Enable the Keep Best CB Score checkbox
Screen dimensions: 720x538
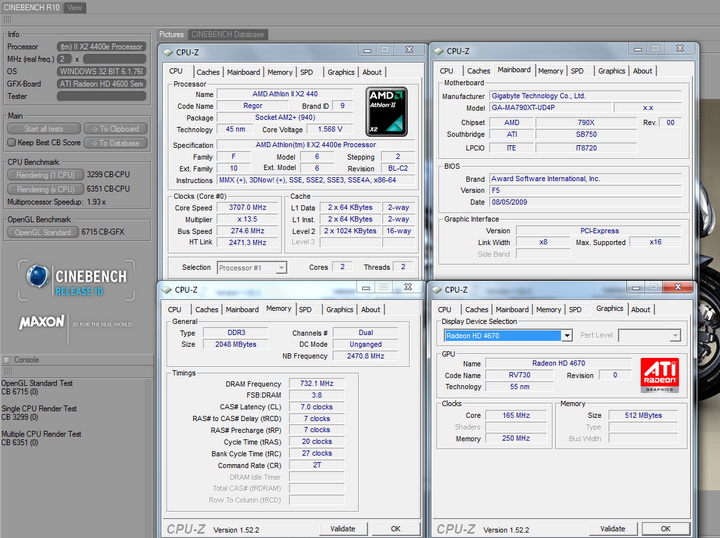tap(11, 143)
